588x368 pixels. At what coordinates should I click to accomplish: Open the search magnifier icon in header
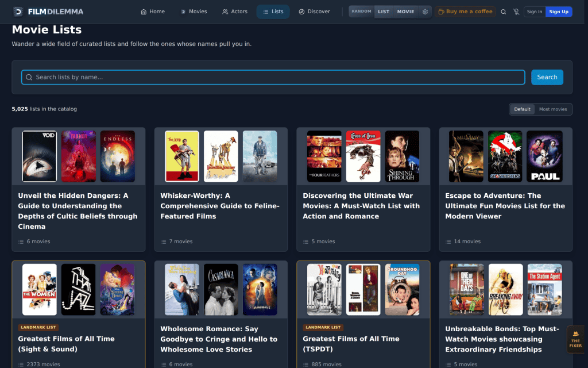[503, 11]
